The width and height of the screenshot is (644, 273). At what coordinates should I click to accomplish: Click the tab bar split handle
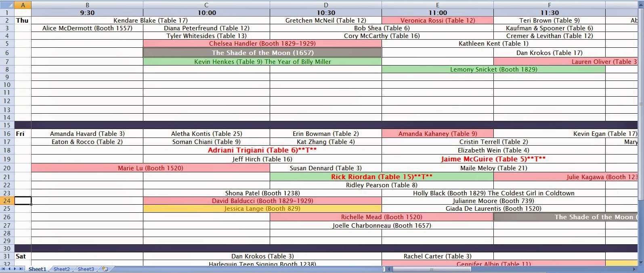pos(384,269)
